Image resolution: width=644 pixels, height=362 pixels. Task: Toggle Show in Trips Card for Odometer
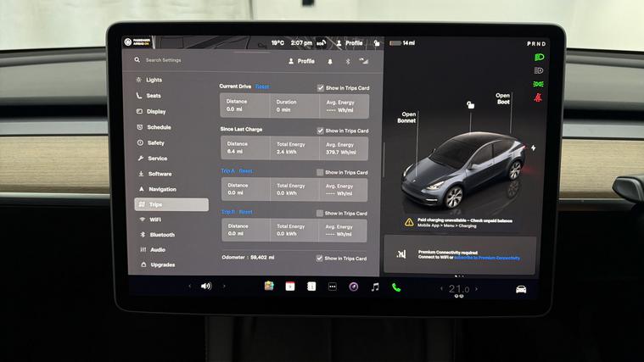(x=319, y=258)
